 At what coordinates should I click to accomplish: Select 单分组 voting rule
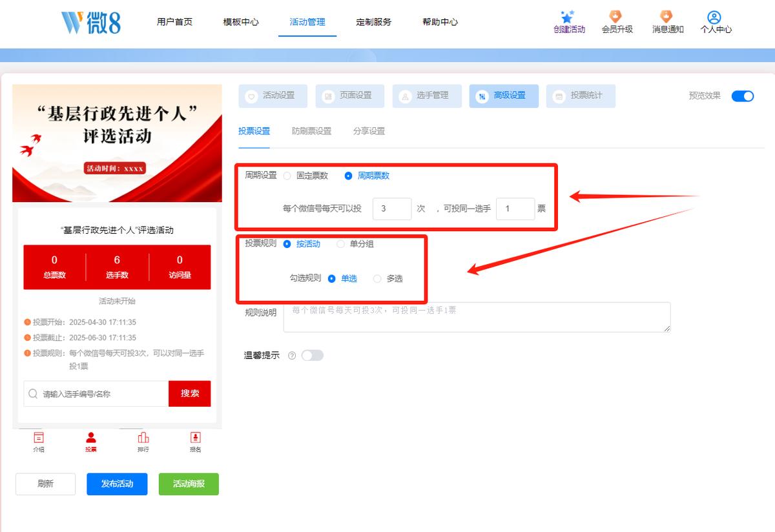coord(341,244)
